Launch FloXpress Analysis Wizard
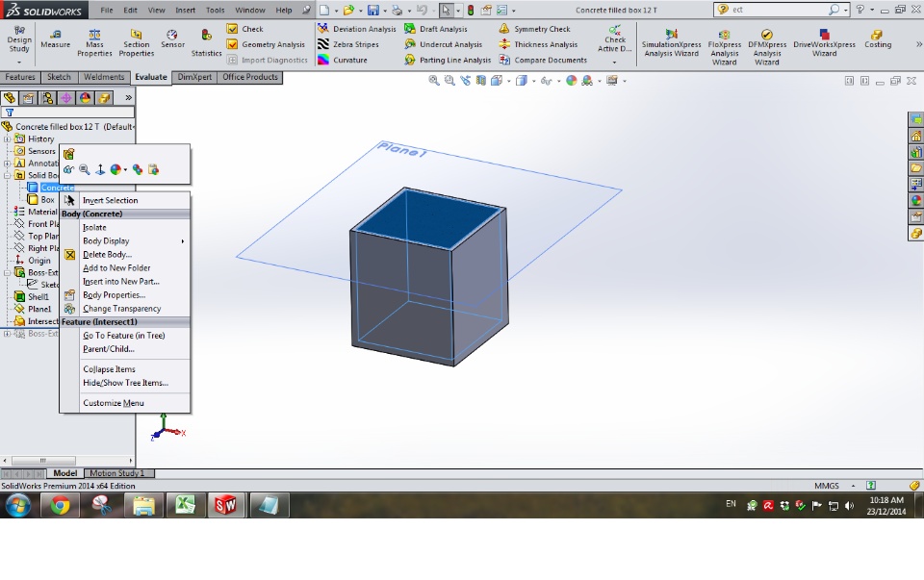The image size is (924, 580). point(724,48)
